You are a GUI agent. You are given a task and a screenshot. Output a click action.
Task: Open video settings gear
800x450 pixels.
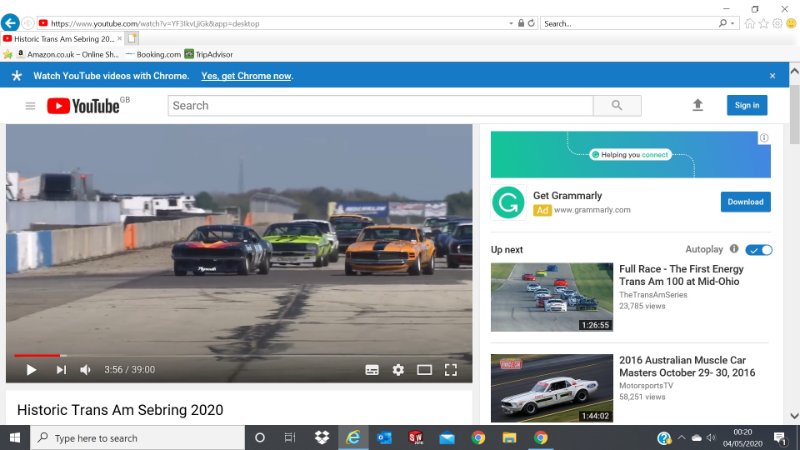(x=398, y=370)
